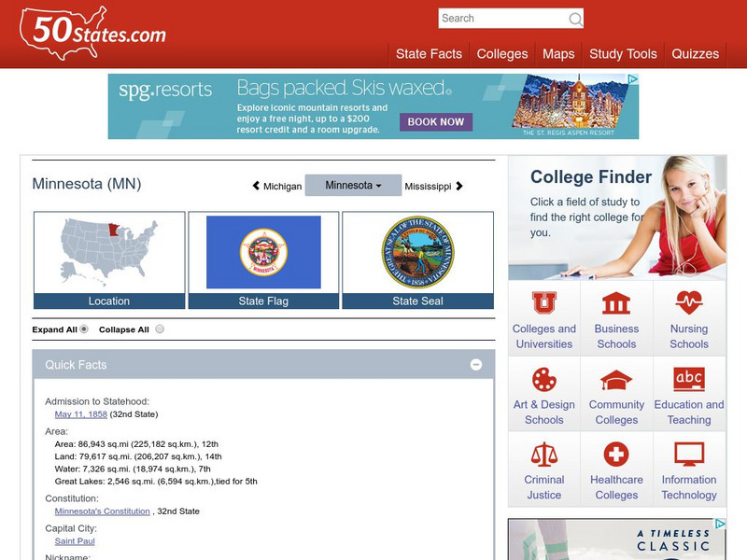The height and width of the screenshot is (560, 747).
Task: Click the left arrow before Michigan
Action: click(256, 186)
